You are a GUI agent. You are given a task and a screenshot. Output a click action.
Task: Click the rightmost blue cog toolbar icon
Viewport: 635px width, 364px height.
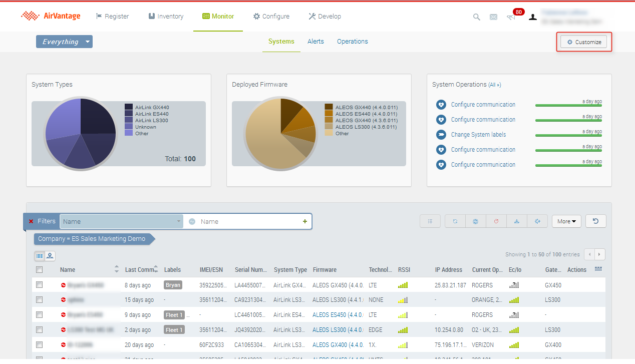point(537,221)
